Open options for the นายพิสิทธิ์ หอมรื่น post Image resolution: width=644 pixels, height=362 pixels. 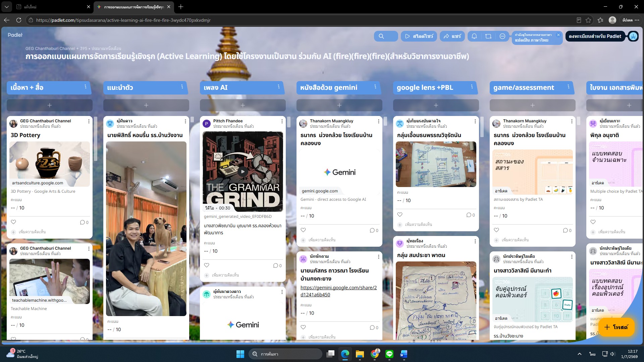click(x=185, y=121)
